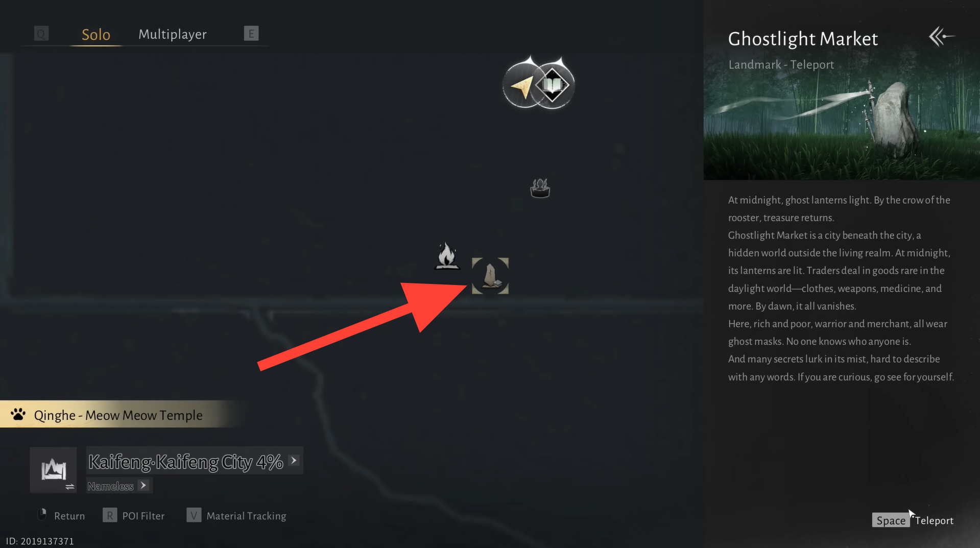Switch to the Multiplayer tab
This screenshot has height=548, width=980.
click(x=173, y=34)
